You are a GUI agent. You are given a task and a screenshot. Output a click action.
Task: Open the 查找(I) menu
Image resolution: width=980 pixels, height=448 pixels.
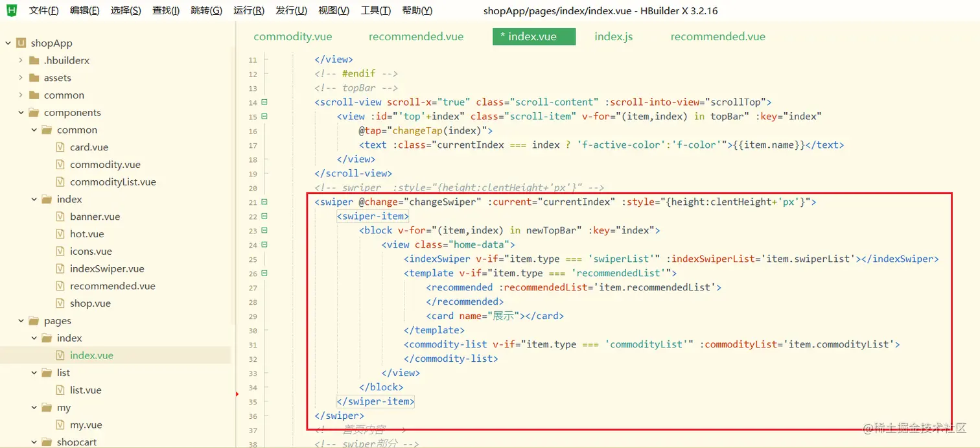[166, 10]
